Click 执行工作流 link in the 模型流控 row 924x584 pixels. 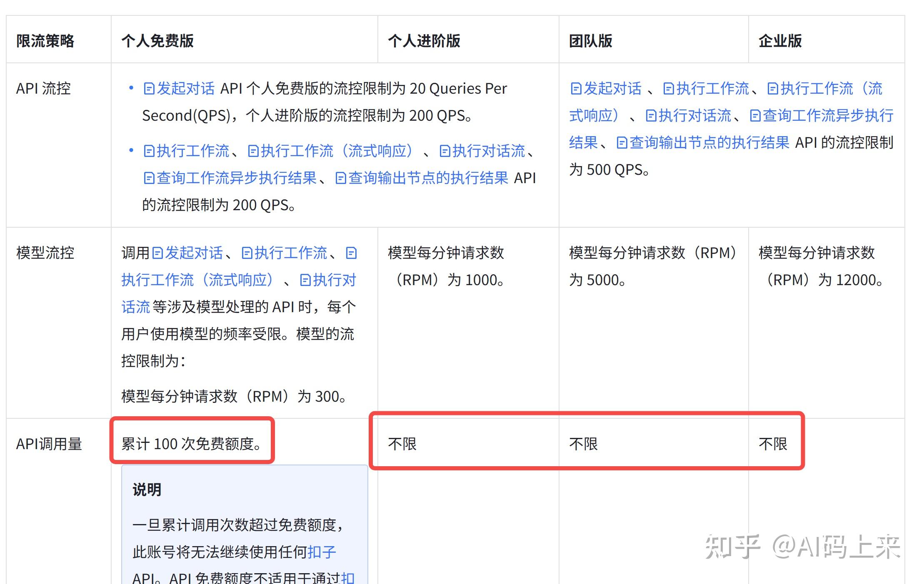[x=290, y=253]
